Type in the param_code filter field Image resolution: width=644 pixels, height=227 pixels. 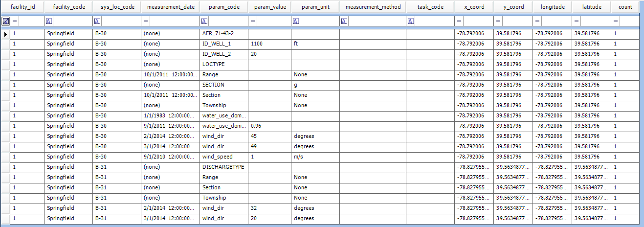228,22
